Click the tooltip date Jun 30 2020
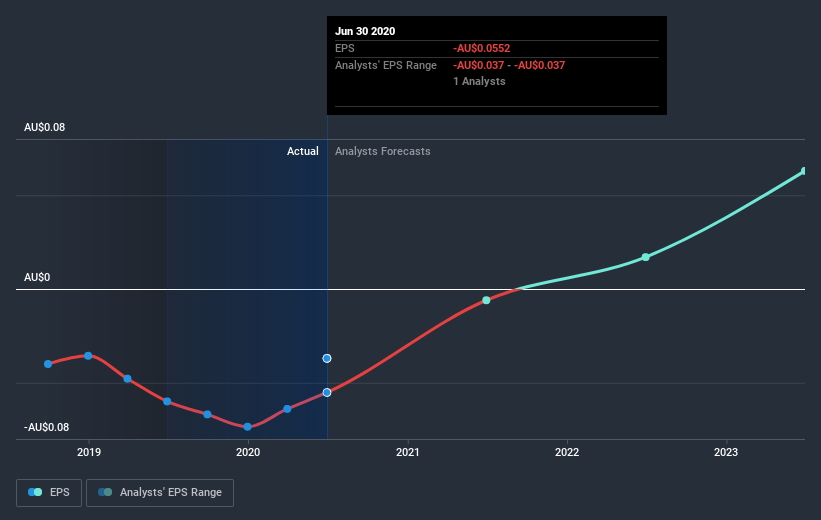Screen dimensions: 821x520 365,31
